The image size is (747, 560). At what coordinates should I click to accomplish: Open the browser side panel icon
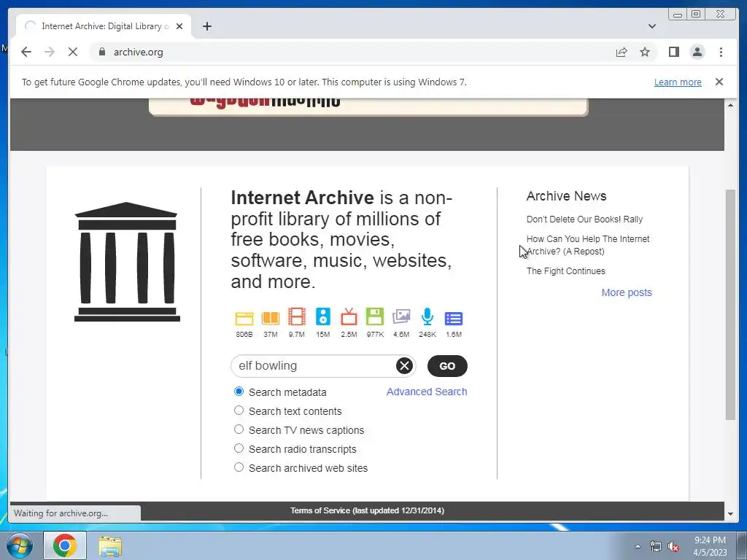click(673, 52)
